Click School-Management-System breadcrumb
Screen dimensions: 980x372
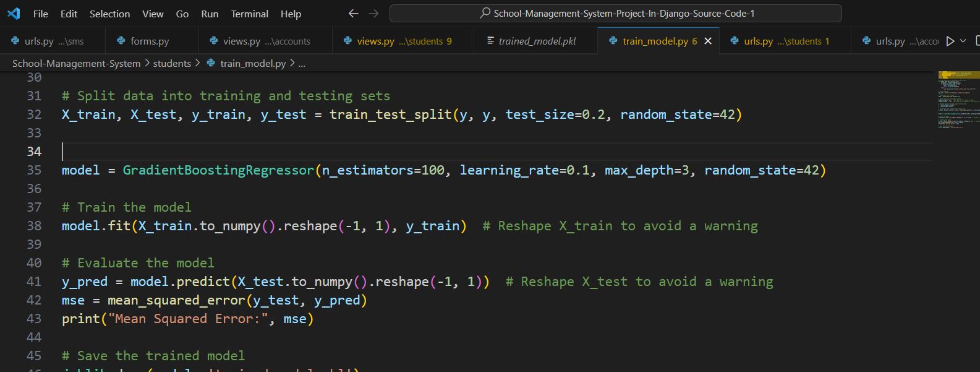click(x=76, y=63)
